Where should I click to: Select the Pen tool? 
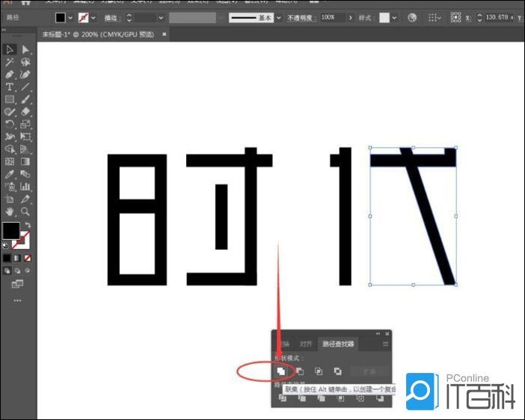click(x=10, y=75)
